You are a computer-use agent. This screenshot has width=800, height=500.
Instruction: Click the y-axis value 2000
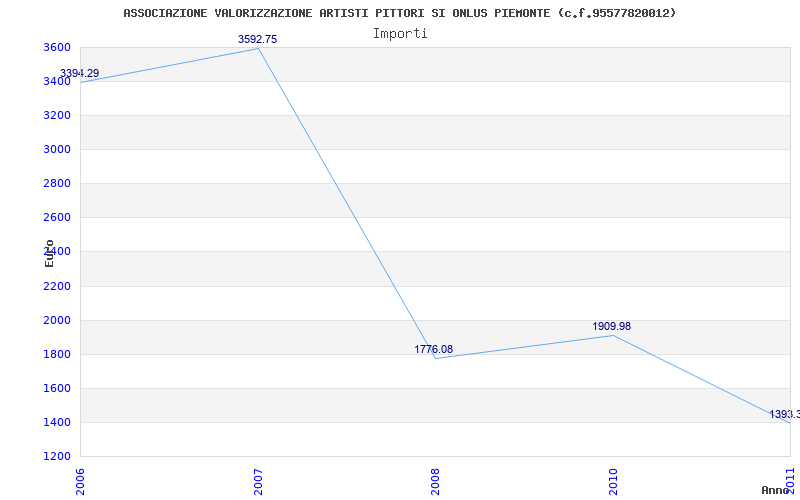tap(56, 320)
